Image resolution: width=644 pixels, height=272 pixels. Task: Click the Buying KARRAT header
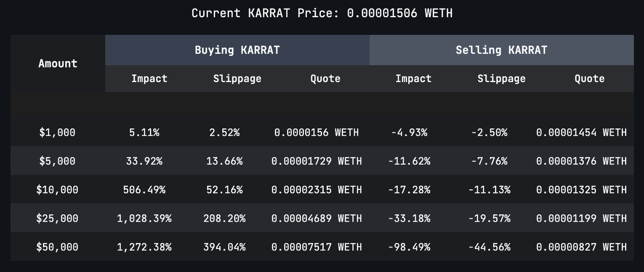237,50
